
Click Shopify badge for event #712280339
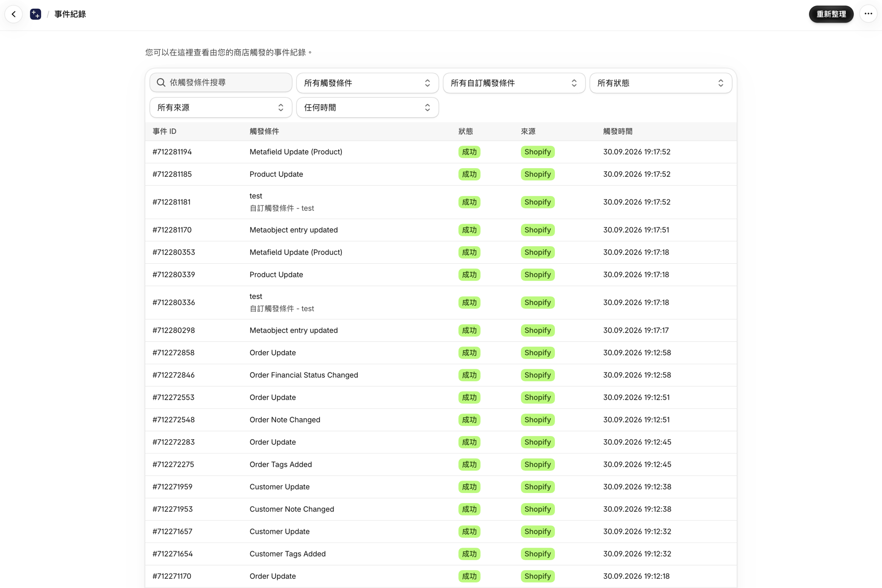(537, 275)
